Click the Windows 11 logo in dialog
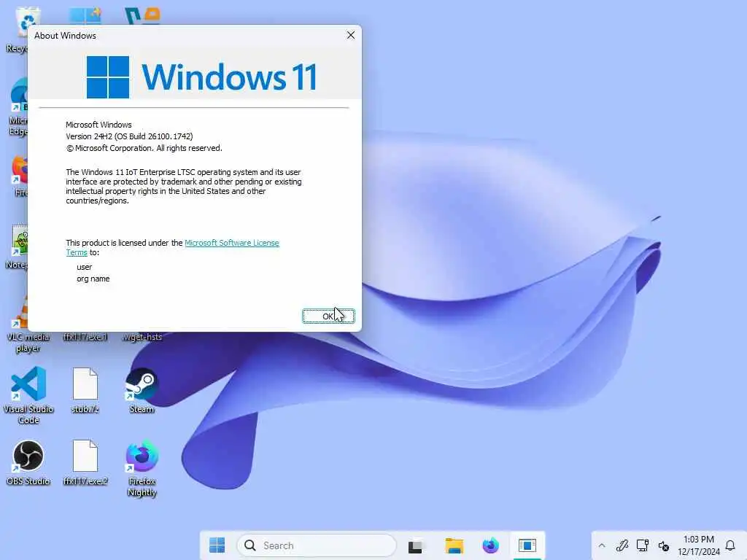The image size is (747, 560). [201, 77]
